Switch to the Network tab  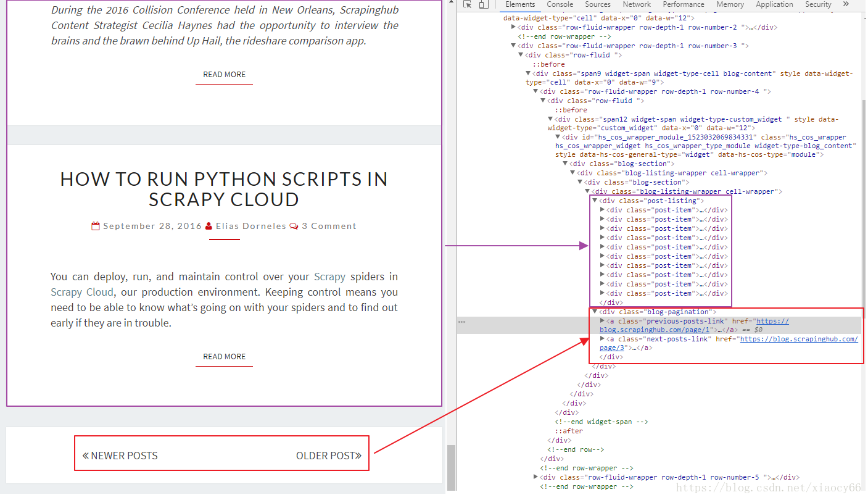click(x=637, y=4)
